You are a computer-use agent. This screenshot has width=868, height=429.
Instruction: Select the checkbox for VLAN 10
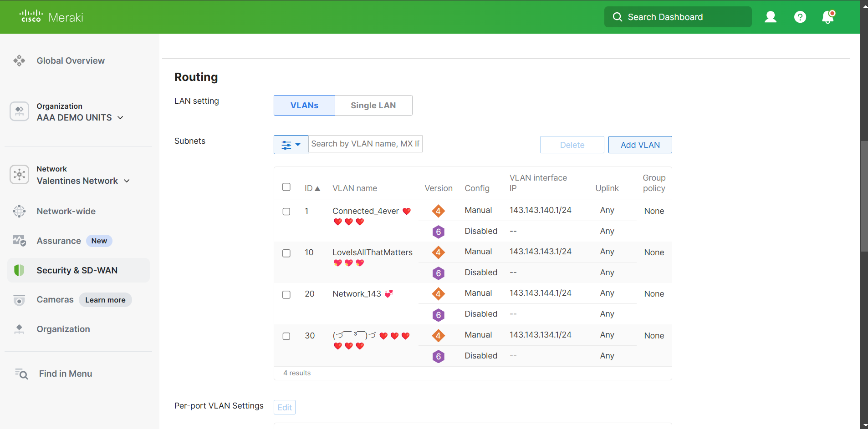286,253
